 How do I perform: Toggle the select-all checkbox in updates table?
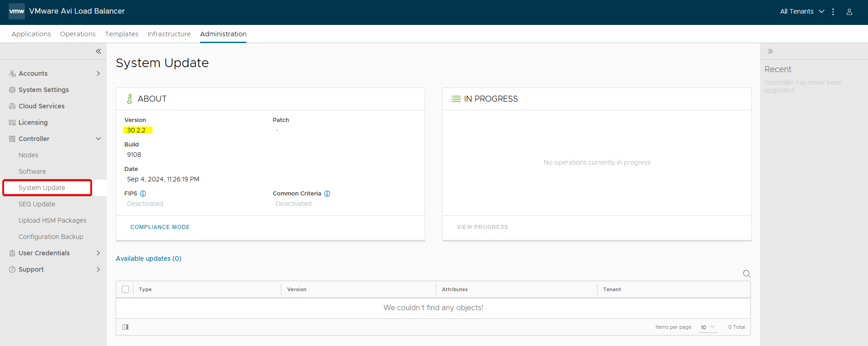[125, 289]
